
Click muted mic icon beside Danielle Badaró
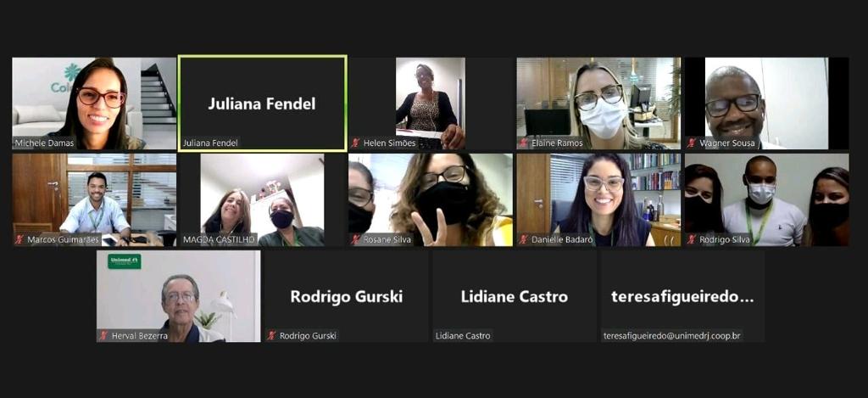[x=524, y=239]
